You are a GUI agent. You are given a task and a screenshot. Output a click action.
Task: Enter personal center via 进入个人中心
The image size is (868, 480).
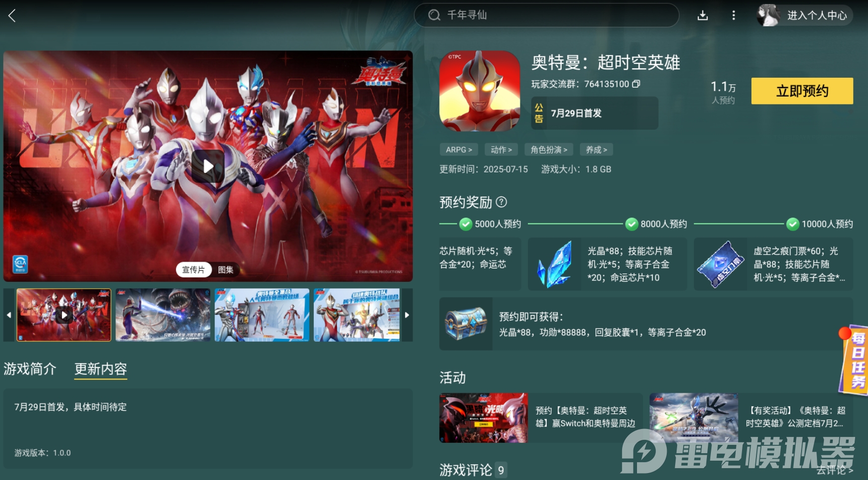point(817,15)
